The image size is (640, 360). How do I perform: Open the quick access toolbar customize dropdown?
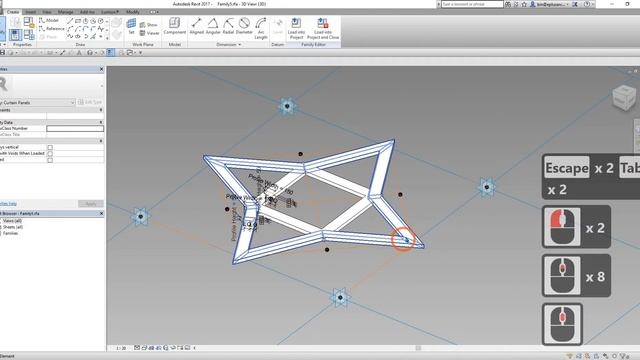[140, 52]
